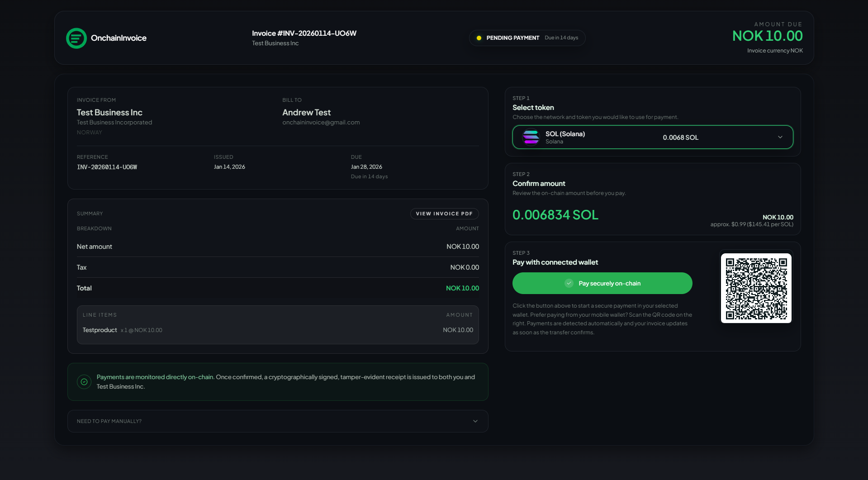Click the QR code for mobile payment
The width and height of the screenshot is (868, 480).
click(x=756, y=288)
